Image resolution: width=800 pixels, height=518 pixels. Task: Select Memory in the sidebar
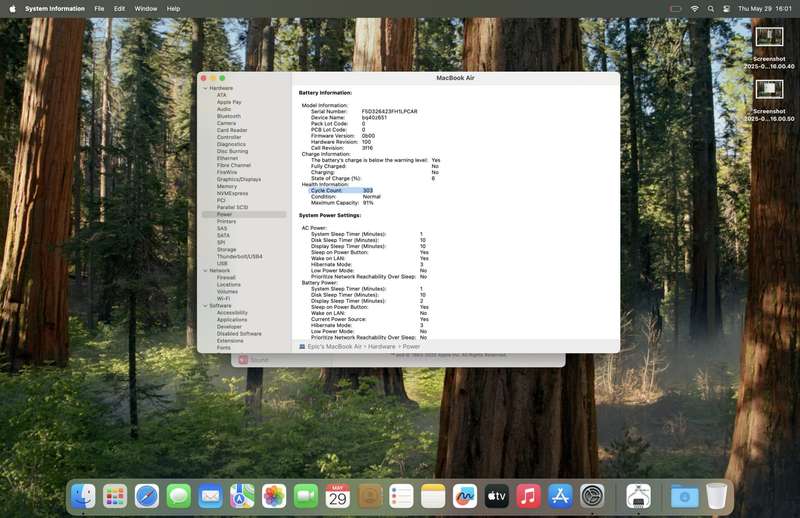(x=227, y=187)
